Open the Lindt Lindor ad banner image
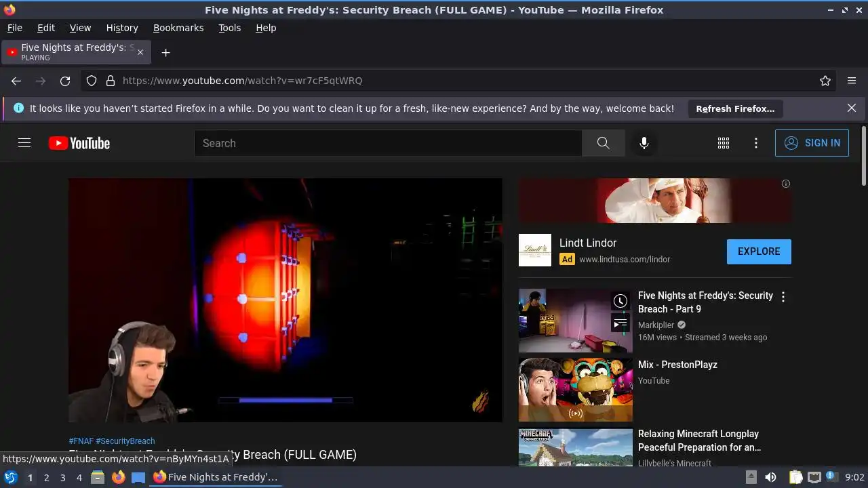The image size is (868, 488). [655, 201]
